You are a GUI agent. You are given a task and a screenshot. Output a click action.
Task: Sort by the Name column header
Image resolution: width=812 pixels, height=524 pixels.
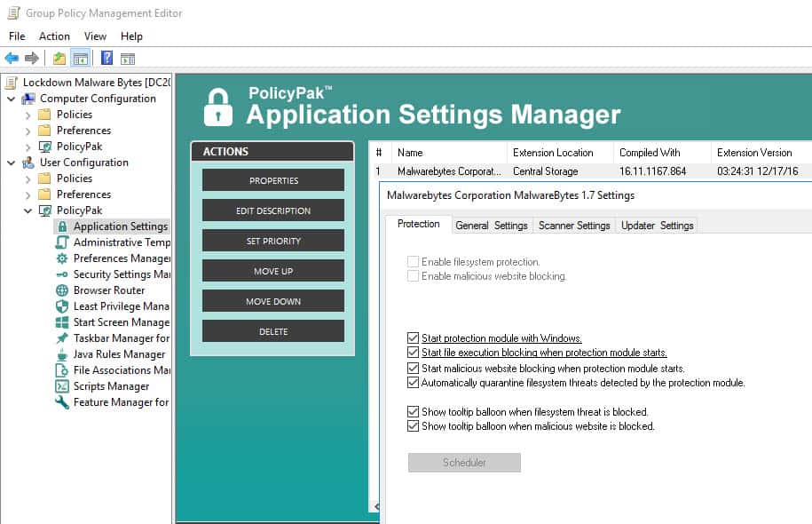pyautogui.click(x=450, y=153)
